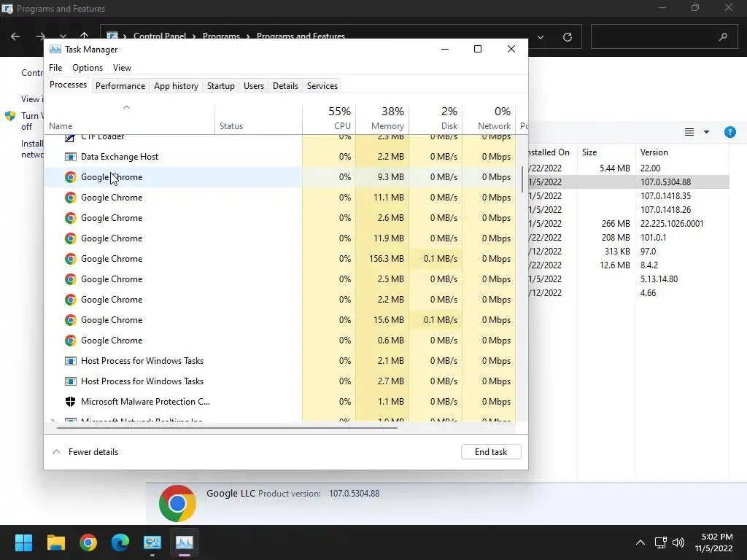The image size is (747, 560).
Task: Sort processes by Network column
Action: tap(489, 119)
